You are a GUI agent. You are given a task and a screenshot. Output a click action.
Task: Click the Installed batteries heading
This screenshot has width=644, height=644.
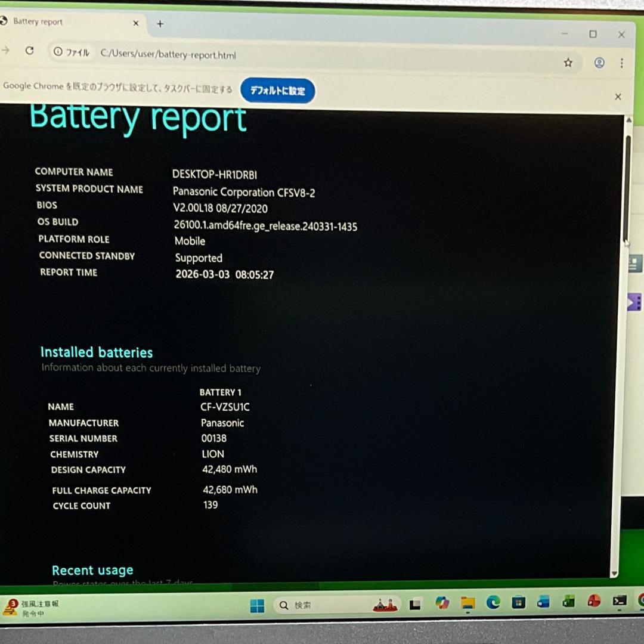(97, 352)
